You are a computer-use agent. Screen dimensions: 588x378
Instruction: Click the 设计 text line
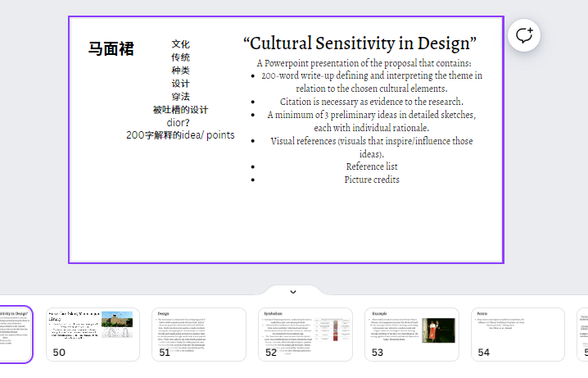click(180, 84)
